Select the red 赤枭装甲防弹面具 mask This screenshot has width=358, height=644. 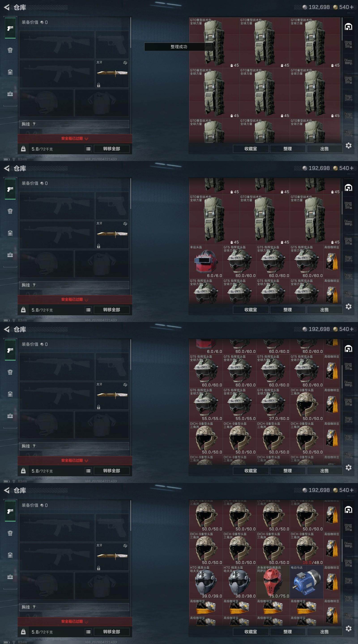pos(273,582)
